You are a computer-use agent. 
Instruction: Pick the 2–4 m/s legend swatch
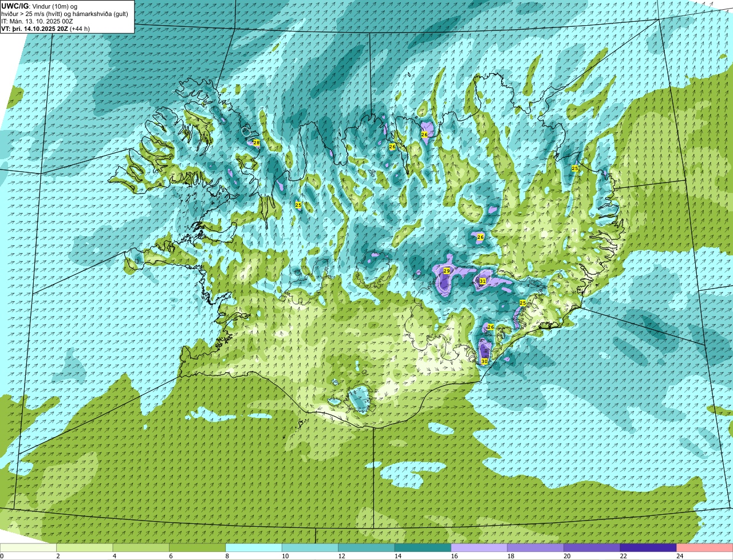(85, 547)
